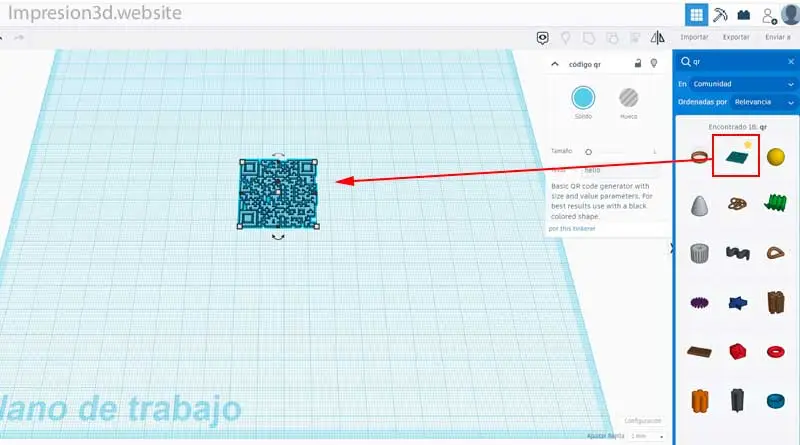Pick the dark gray pointed column shape
The height and width of the screenshot is (445, 800).
737,400
